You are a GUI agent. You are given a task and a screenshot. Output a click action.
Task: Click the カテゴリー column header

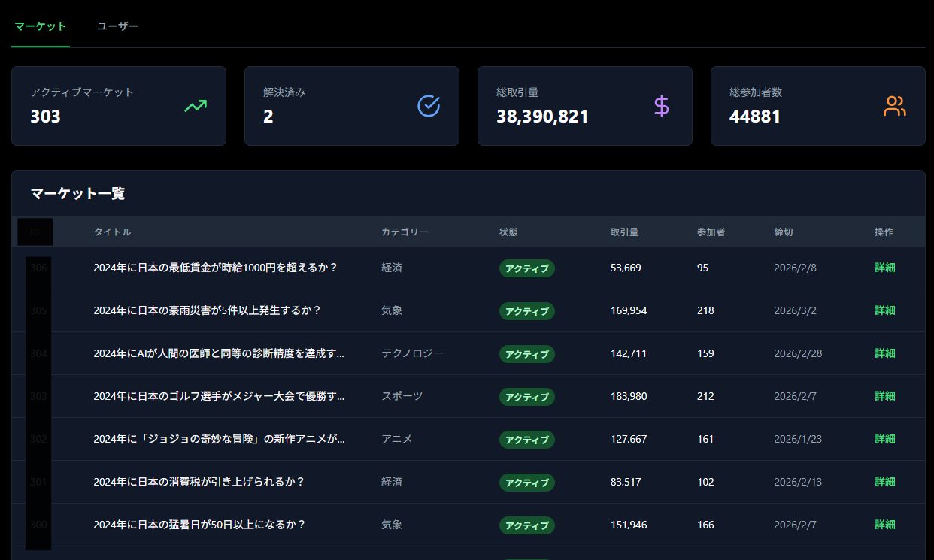coord(405,232)
